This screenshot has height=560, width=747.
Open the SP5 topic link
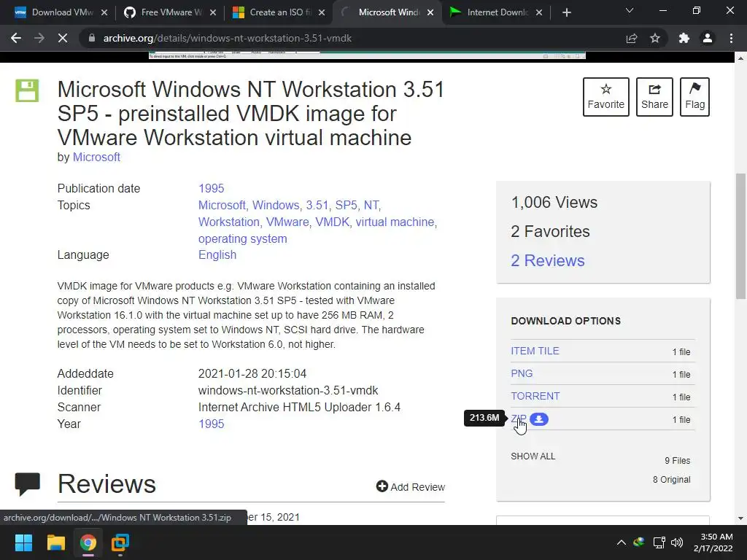[x=347, y=205]
